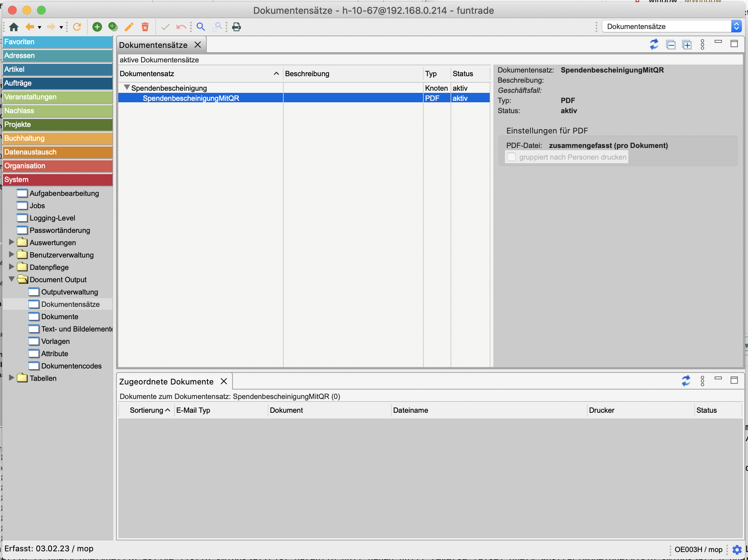The image size is (748, 560).
Task: Click the printer icon in toolbar
Action: [237, 27]
